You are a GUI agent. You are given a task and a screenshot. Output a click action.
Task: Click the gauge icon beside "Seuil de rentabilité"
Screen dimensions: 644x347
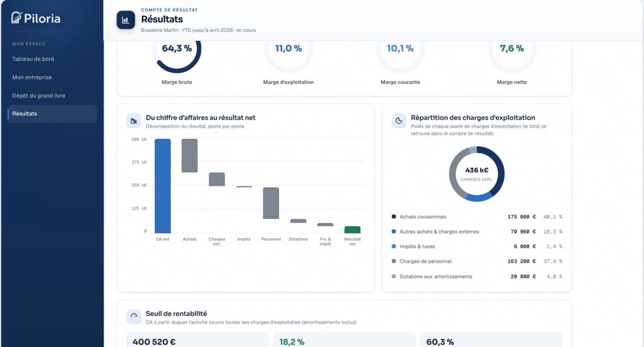pos(134,316)
